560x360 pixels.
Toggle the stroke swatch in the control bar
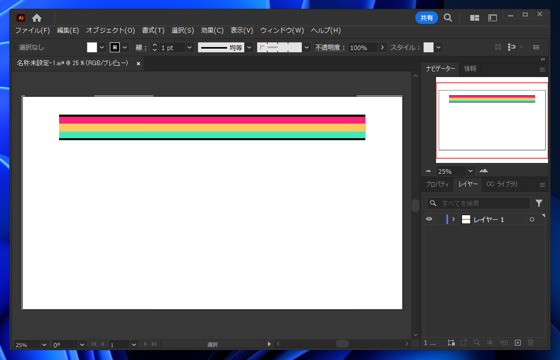(x=115, y=47)
